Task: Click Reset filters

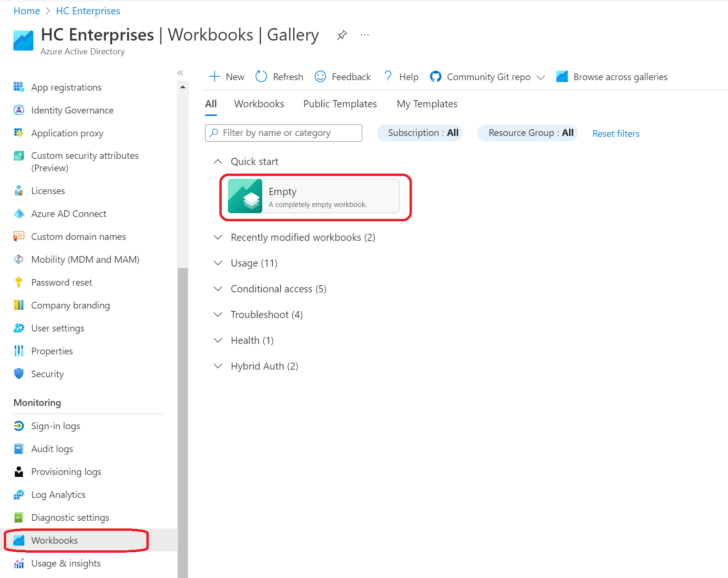Action: [x=615, y=134]
